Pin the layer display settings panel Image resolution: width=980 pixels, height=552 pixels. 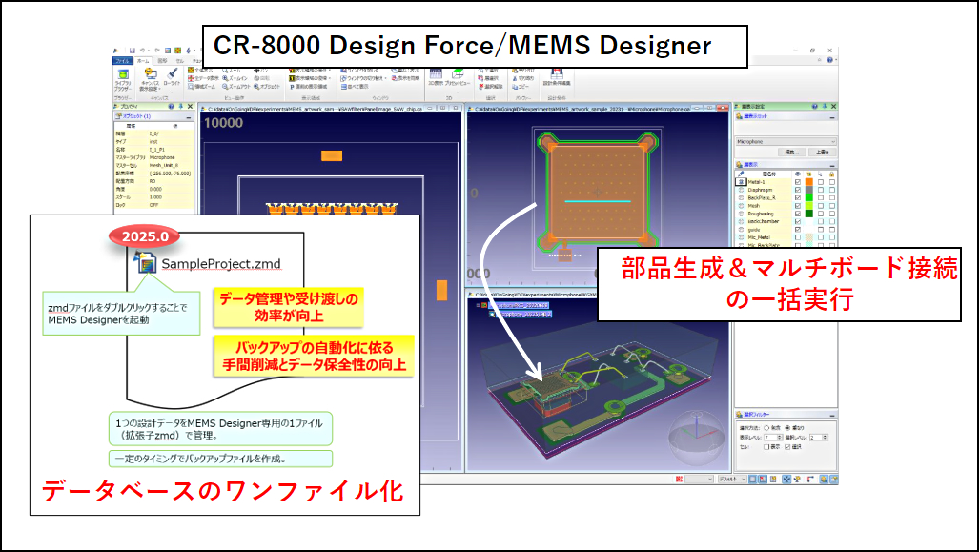(825, 106)
